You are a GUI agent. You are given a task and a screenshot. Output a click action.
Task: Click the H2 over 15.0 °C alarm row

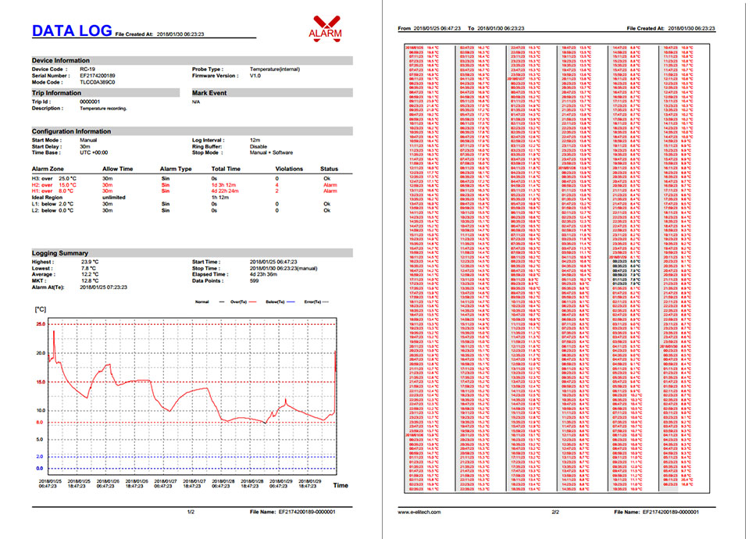click(184, 184)
